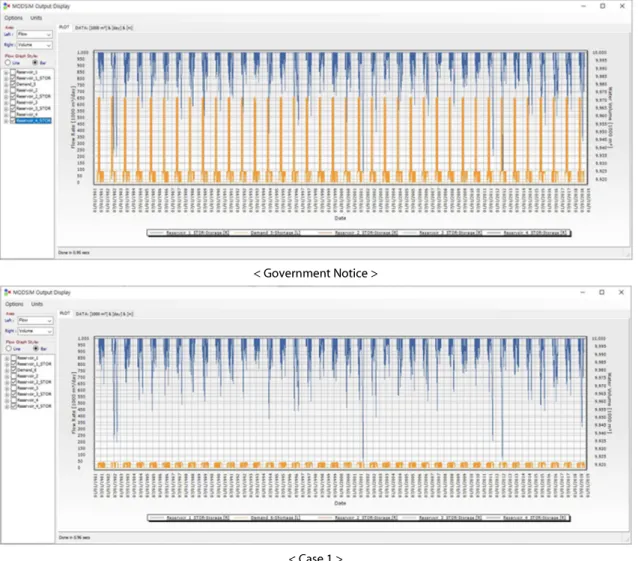Expand Reservoir_1 tree node, Government Notice window

click(6, 72)
